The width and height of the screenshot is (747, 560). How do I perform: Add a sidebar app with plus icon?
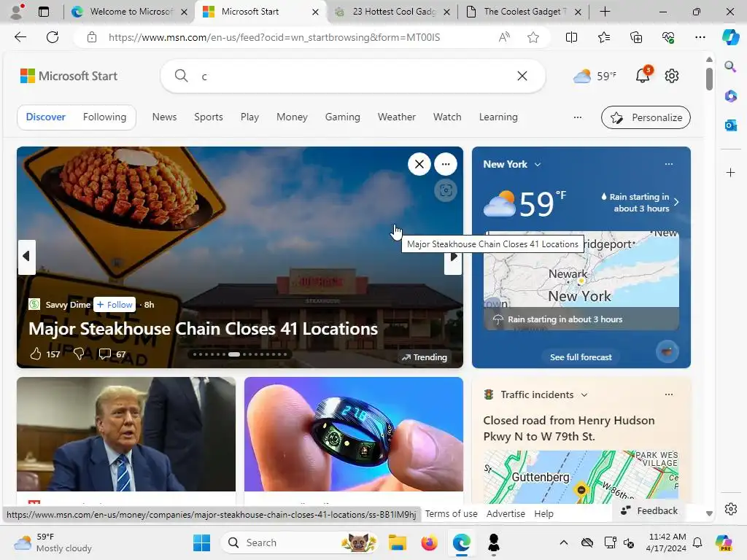coord(730,172)
